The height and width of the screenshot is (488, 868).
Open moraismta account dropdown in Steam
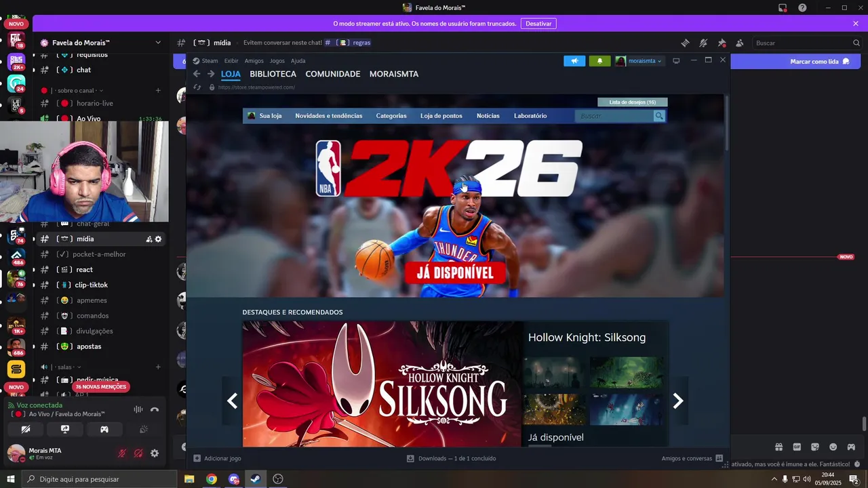[x=639, y=61]
